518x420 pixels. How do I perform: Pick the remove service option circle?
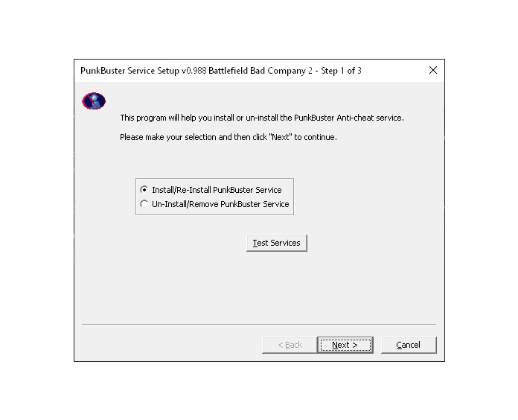click(x=144, y=204)
